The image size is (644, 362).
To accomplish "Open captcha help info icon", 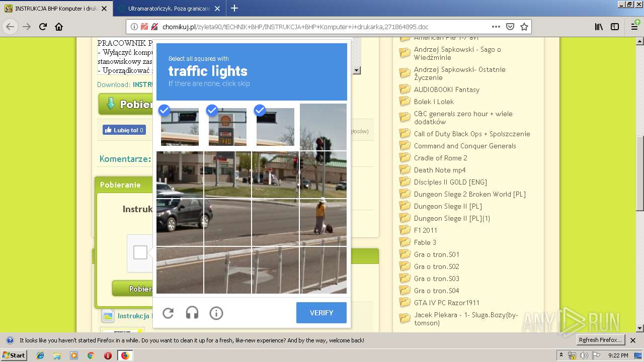I will click(216, 313).
